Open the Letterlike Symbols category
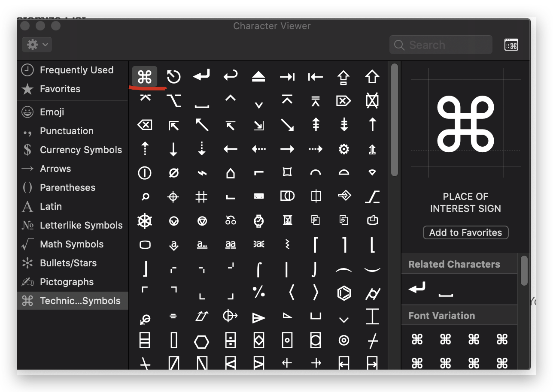The image size is (553, 392). coord(73,225)
